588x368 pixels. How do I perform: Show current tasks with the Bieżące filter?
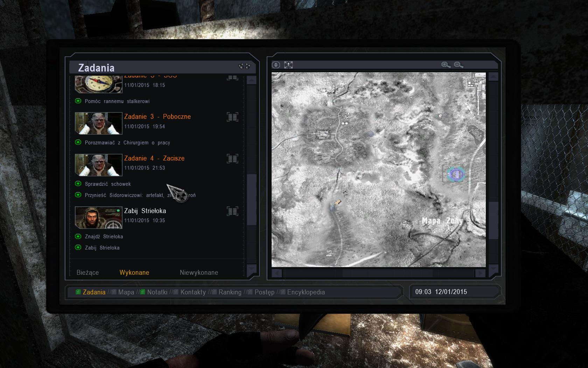tap(87, 273)
